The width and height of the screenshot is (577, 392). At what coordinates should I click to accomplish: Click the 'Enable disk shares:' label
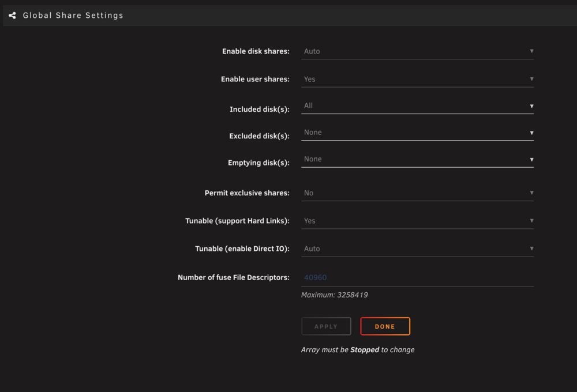(256, 51)
